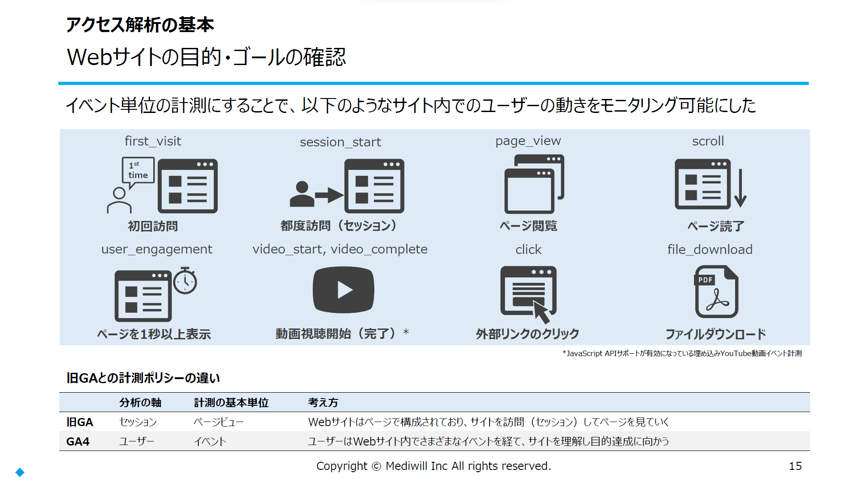Click the 'GA4' row label
Image resolution: width=868 pixels, height=488 pixels.
[x=78, y=441]
